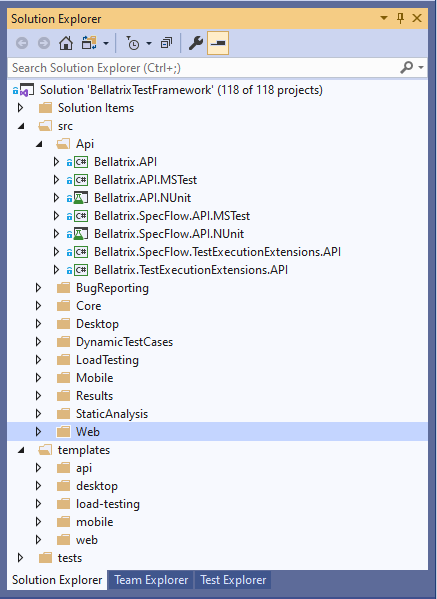Click the Mobile folder icon under src

point(63,378)
